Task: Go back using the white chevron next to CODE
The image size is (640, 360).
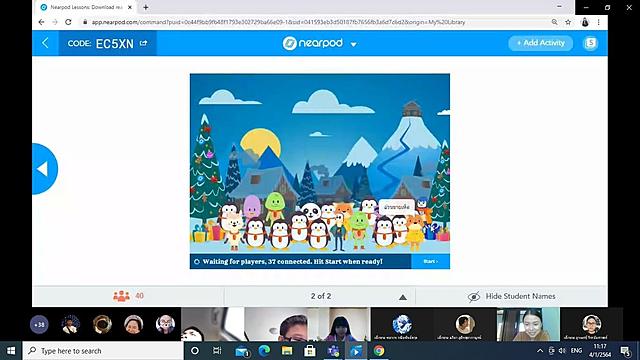Action: 45,43
